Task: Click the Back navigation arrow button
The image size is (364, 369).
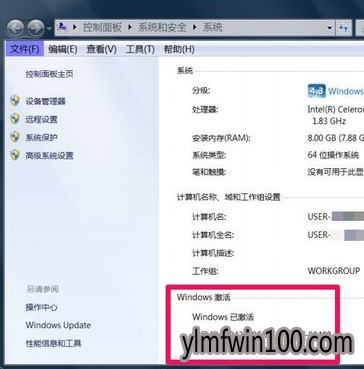Action: (15, 28)
